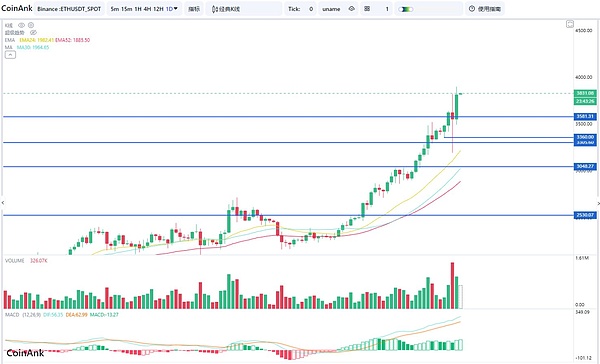The width and height of the screenshot is (600, 364).
Task: Toggle the eye icon next to uname
Action: pos(351,8)
